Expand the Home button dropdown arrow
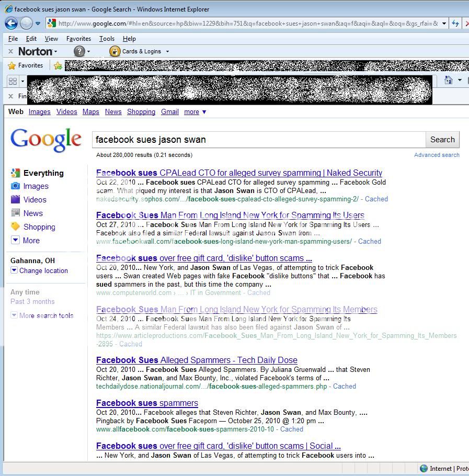Screen dimensions: 469x476 [x=460, y=80]
